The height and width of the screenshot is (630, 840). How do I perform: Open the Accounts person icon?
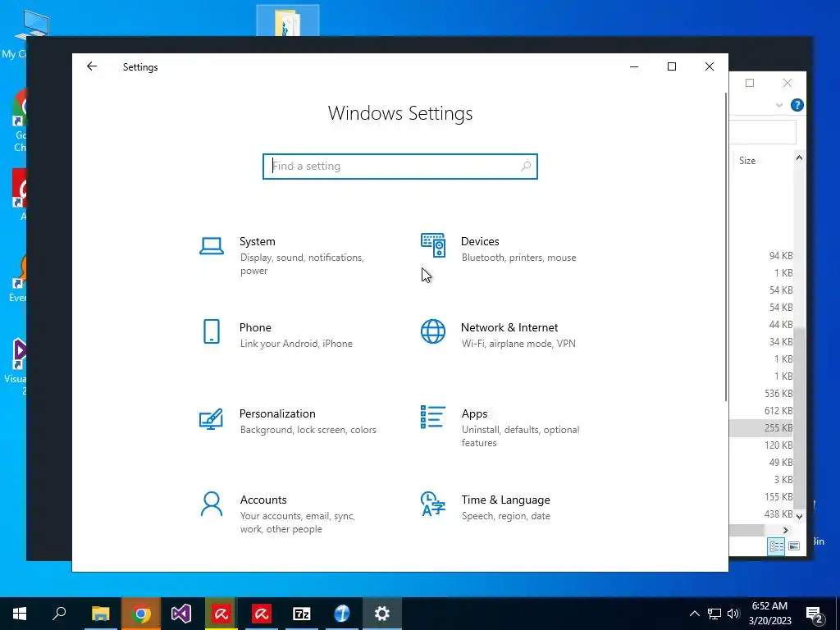click(212, 504)
